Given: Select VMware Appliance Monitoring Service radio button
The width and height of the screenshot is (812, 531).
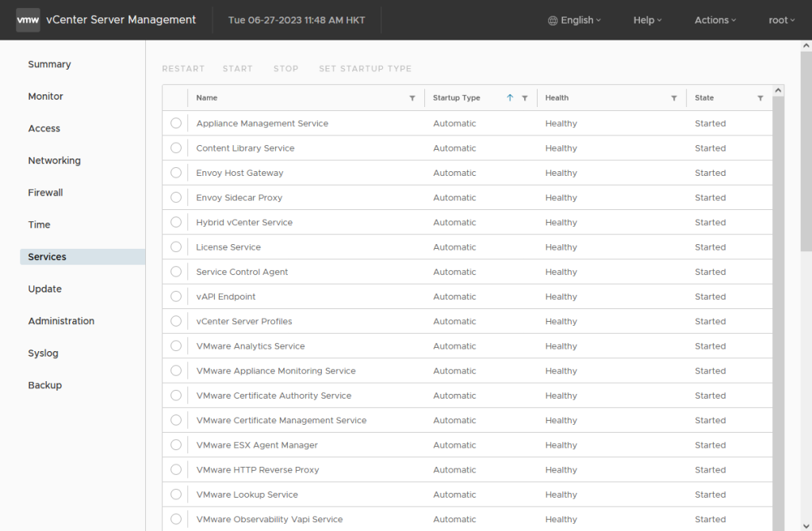Looking at the screenshot, I should [176, 371].
